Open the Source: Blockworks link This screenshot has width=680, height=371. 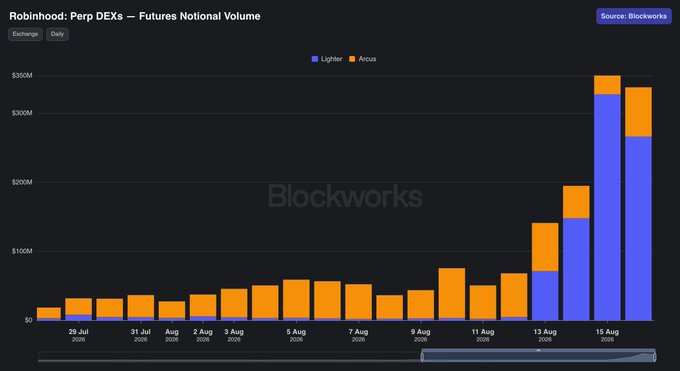pyautogui.click(x=634, y=16)
